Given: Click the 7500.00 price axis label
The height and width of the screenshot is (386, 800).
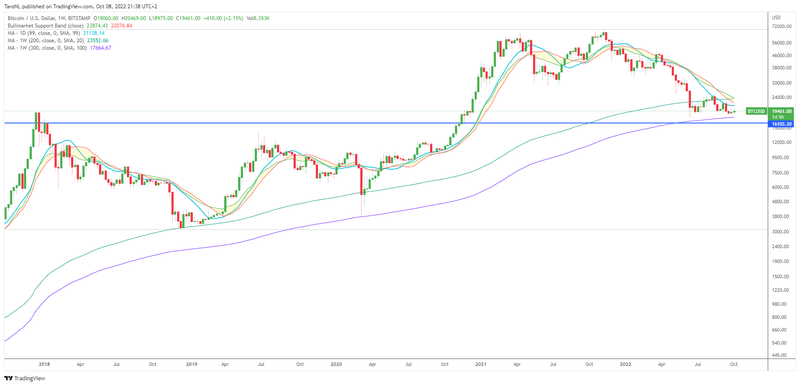Looking at the screenshot, I should 782,173.
